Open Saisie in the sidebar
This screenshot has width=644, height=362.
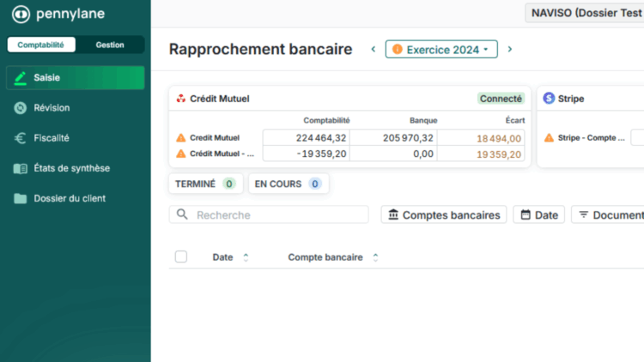tap(76, 77)
